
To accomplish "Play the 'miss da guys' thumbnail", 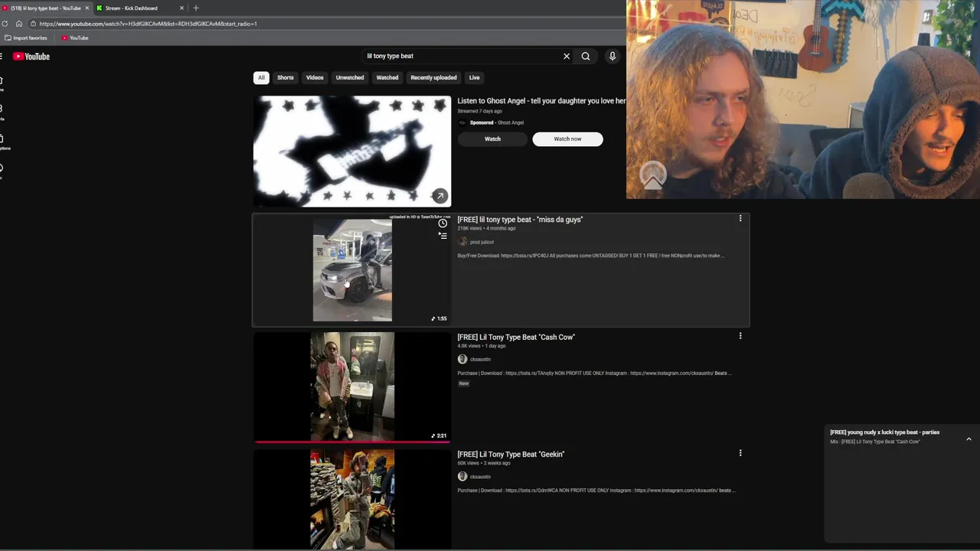I will click(x=352, y=269).
